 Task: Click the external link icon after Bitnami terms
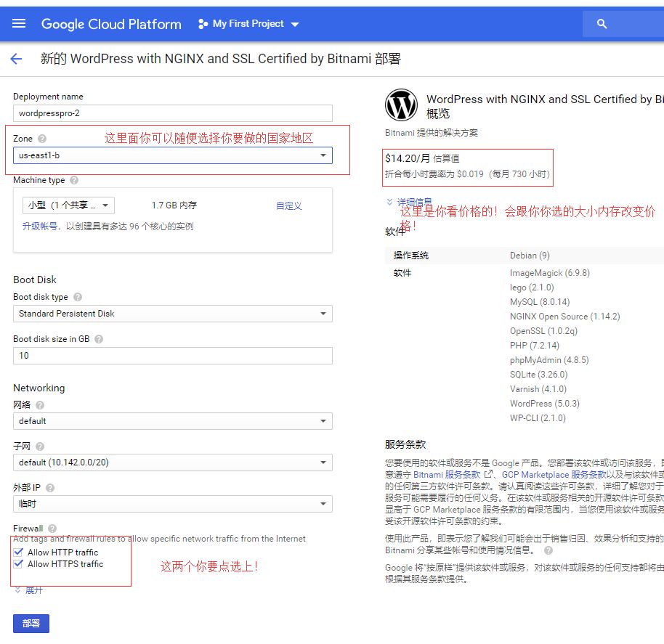[488, 474]
